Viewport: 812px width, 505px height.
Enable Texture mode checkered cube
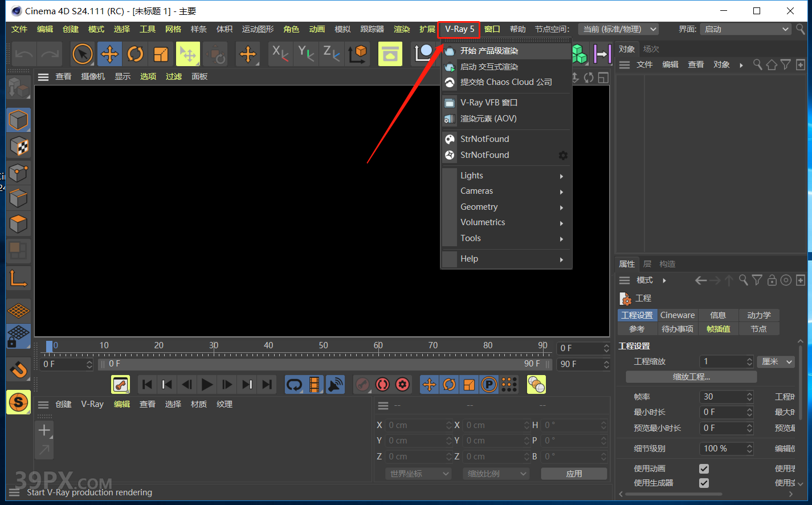(x=18, y=146)
